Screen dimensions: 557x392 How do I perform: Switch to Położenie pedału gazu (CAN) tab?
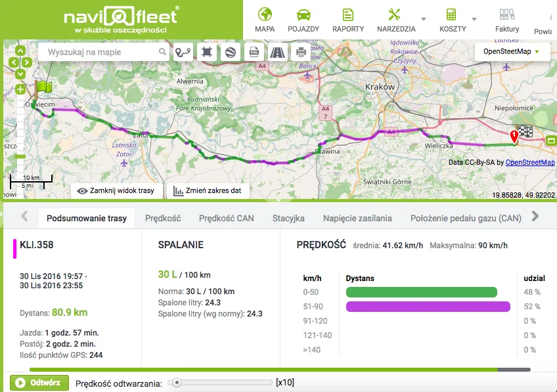pyautogui.click(x=466, y=218)
